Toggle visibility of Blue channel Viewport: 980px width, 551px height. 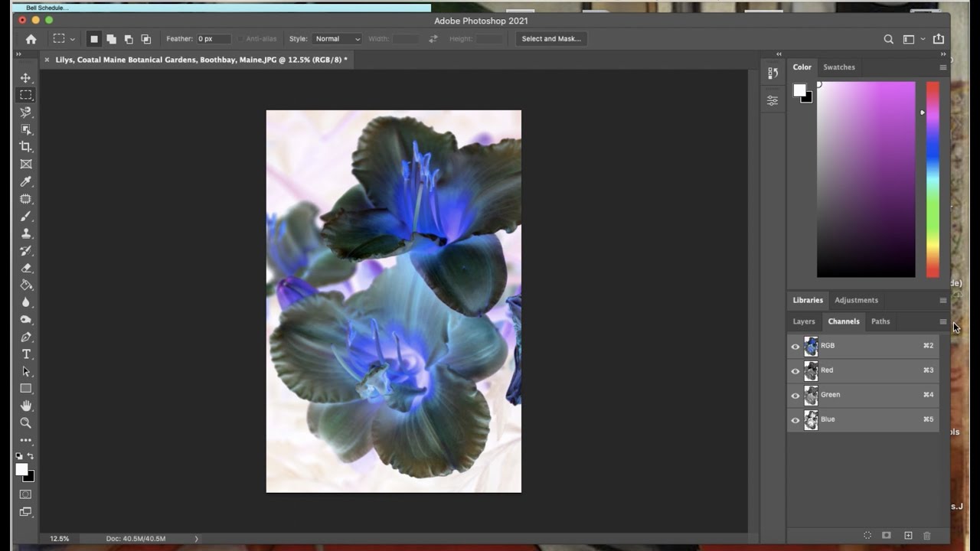795,420
